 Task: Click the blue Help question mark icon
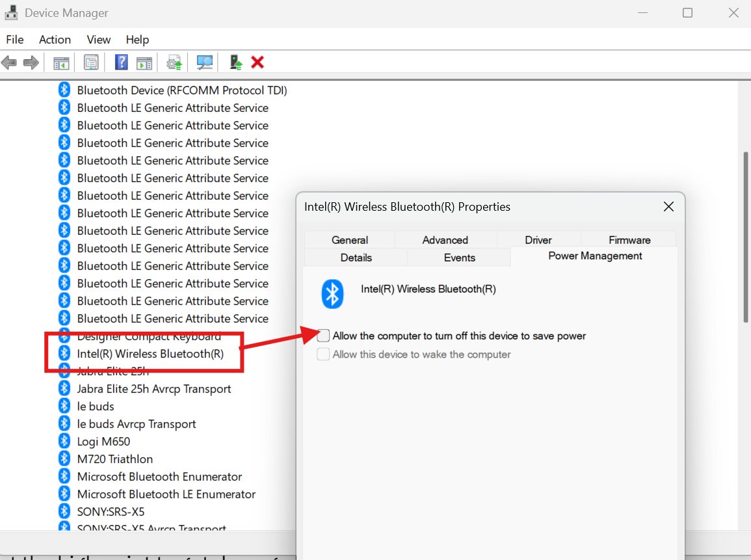[121, 62]
